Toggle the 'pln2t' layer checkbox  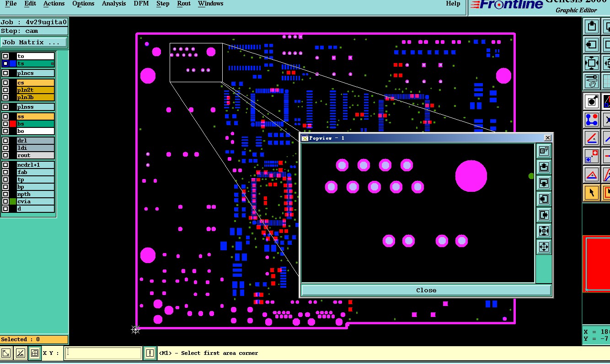(x=5, y=90)
